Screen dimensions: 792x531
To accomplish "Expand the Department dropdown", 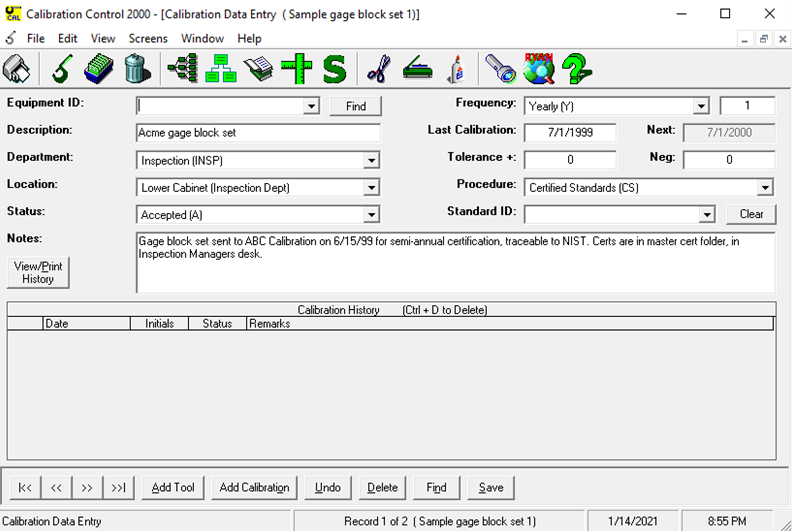I will tap(371, 161).
